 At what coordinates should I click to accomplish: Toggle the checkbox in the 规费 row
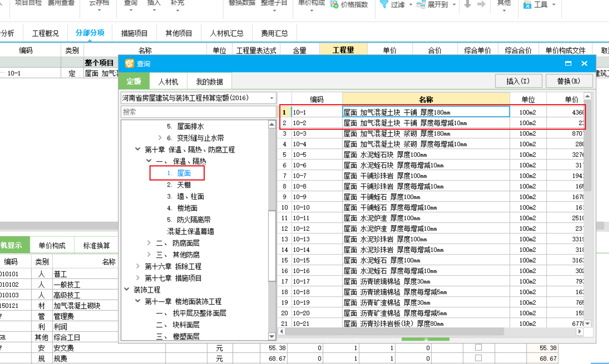pos(478,358)
